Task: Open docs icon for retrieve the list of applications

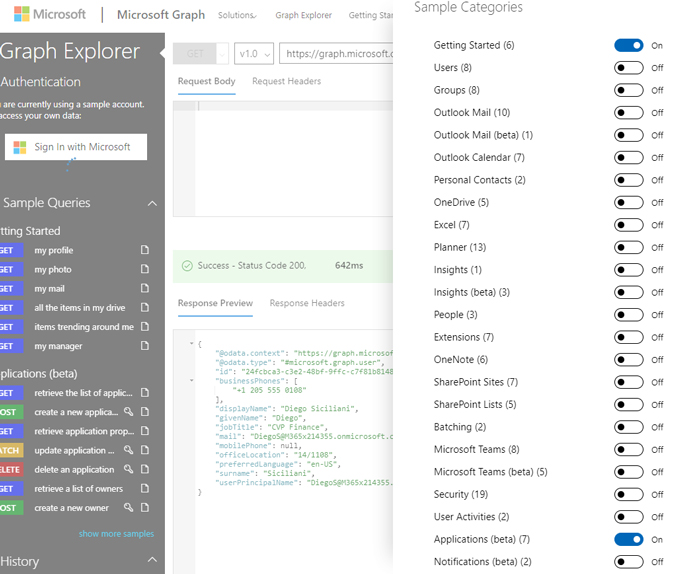Action: (145, 393)
